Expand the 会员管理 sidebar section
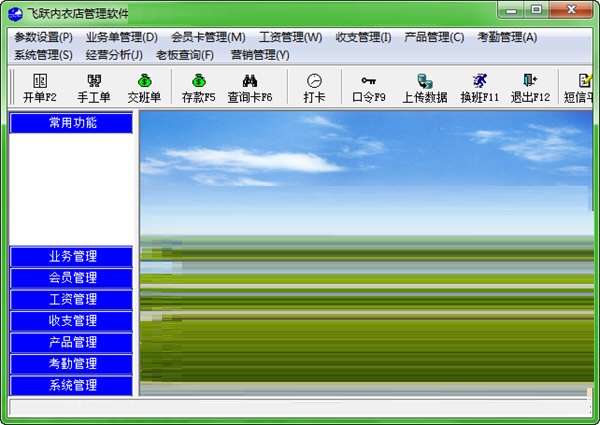 71,278
